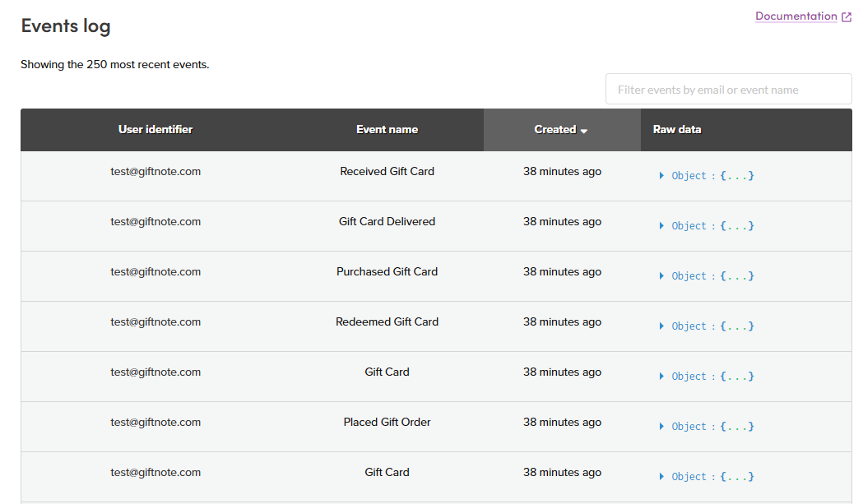863x504 pixels.
Task: Expand the Gift Card Delivered raw data object
Action: [x=661, y=225]
